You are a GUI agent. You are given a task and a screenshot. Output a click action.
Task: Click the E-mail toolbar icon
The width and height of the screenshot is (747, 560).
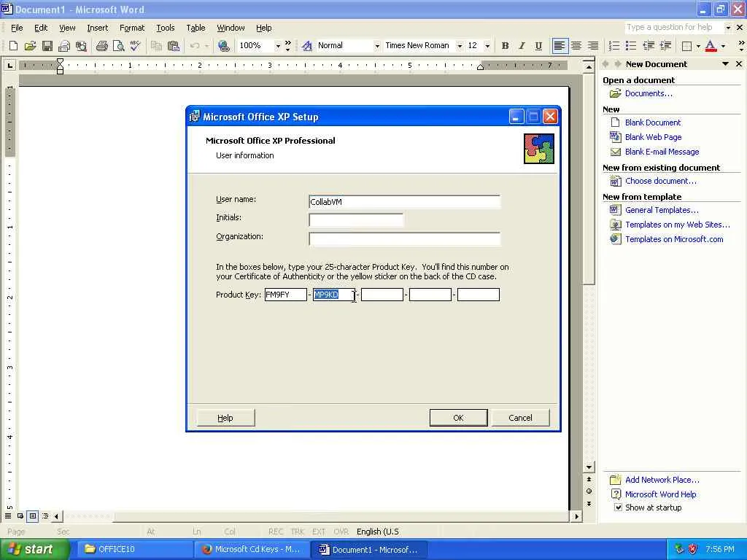[64, 46]
